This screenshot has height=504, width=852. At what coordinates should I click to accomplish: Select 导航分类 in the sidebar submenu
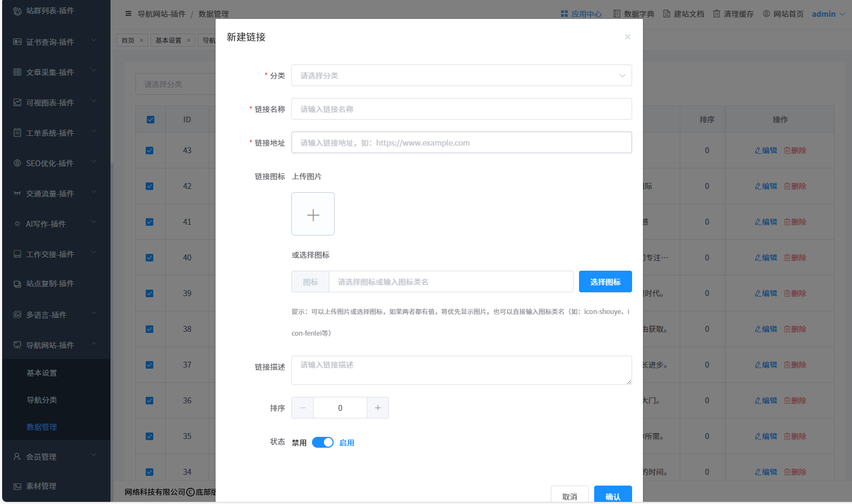point(42,400)
